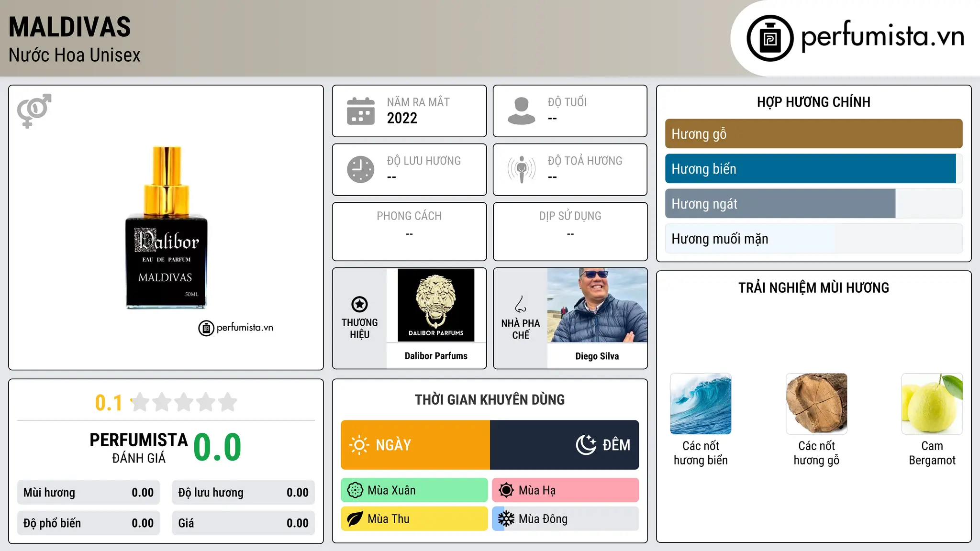The image size is (980, 551).
Task: Click the Dịp sử dụng card
Action: point(570,231)
